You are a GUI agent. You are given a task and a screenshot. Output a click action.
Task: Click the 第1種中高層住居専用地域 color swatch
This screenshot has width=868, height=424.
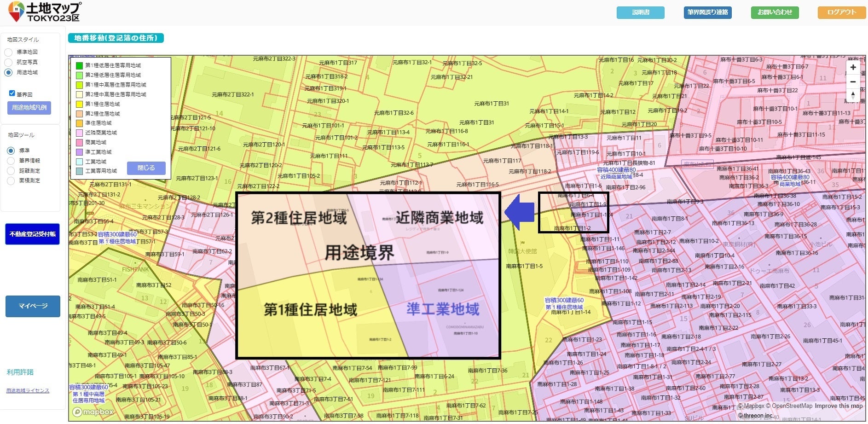[79, 85]
